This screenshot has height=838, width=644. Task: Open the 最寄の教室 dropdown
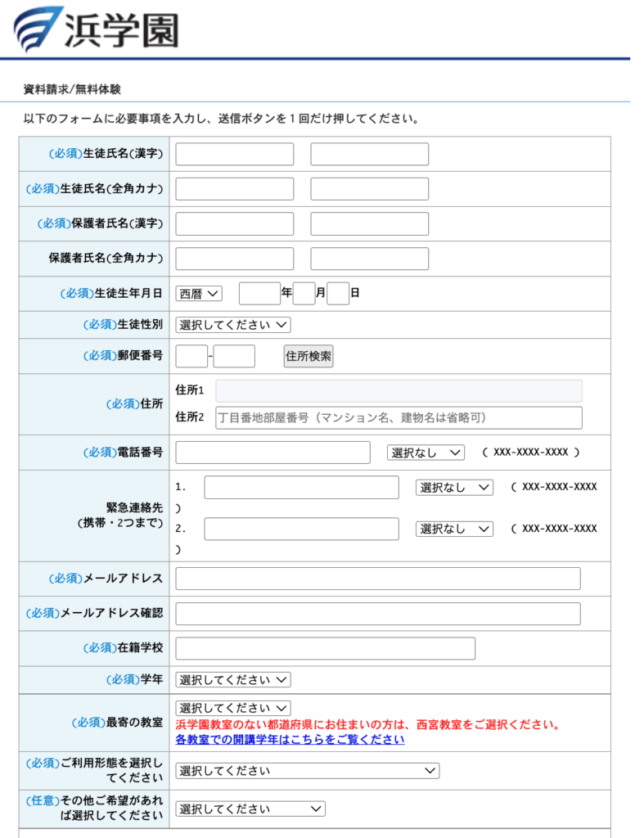pyautogui.click(x=233, y=708)
